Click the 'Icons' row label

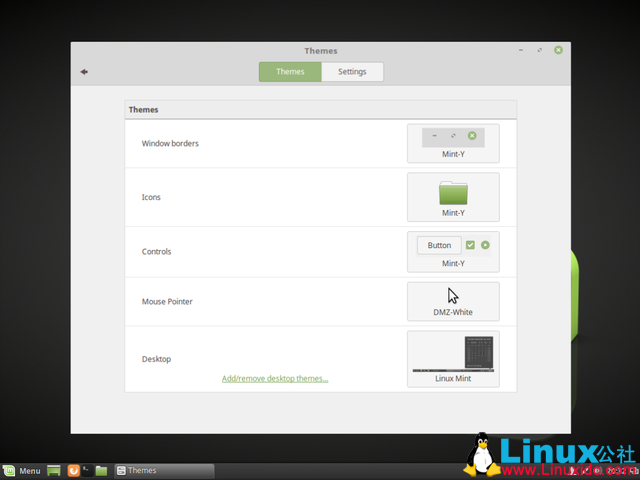click(151, 197)
